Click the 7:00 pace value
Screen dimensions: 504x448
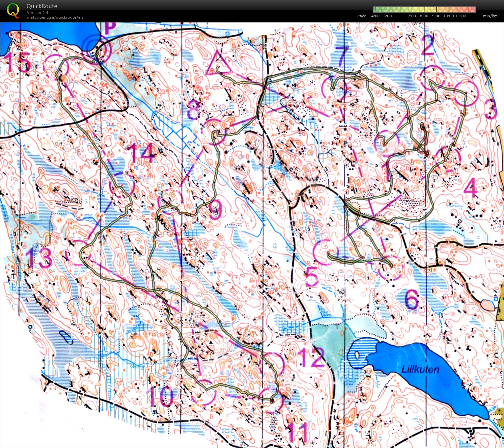[412, 16]
